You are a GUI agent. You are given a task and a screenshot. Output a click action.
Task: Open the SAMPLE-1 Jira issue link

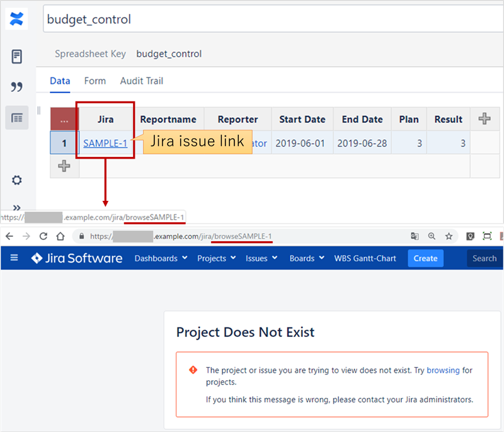105,143
